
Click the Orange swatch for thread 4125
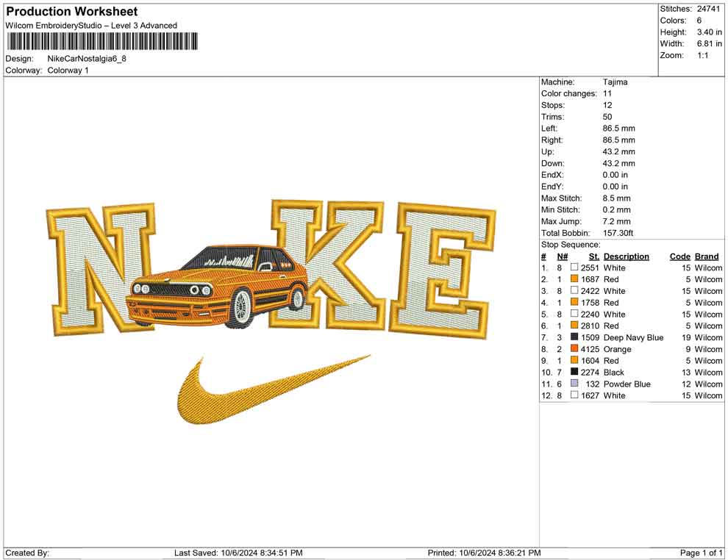click(574, 348)
